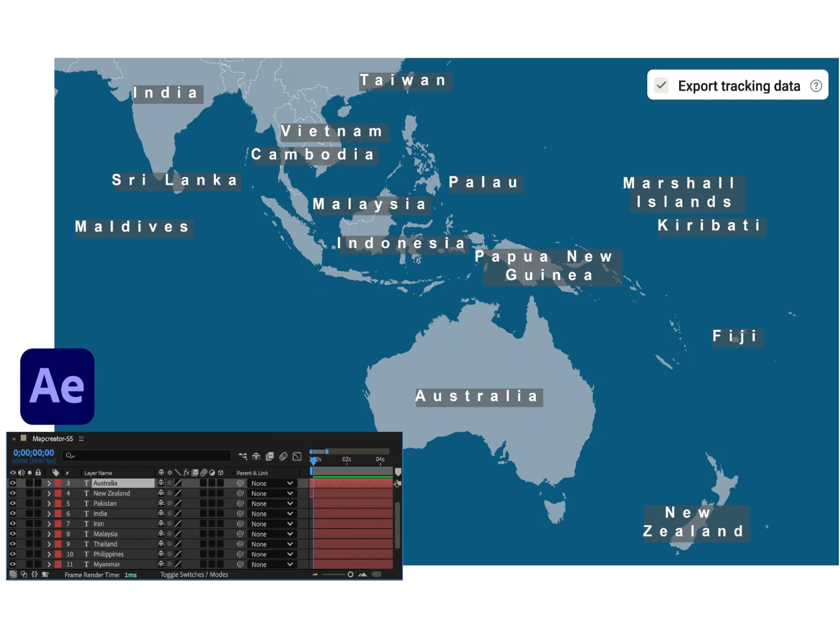Expand the Iran layer properties

coord(49,523)
